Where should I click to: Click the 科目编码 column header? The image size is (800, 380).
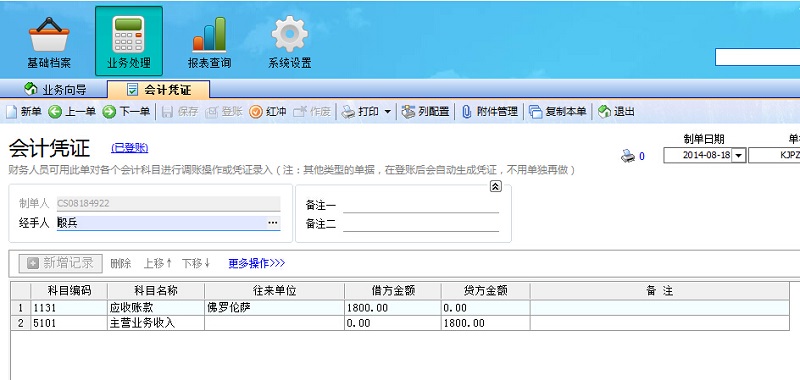[69, 291]
